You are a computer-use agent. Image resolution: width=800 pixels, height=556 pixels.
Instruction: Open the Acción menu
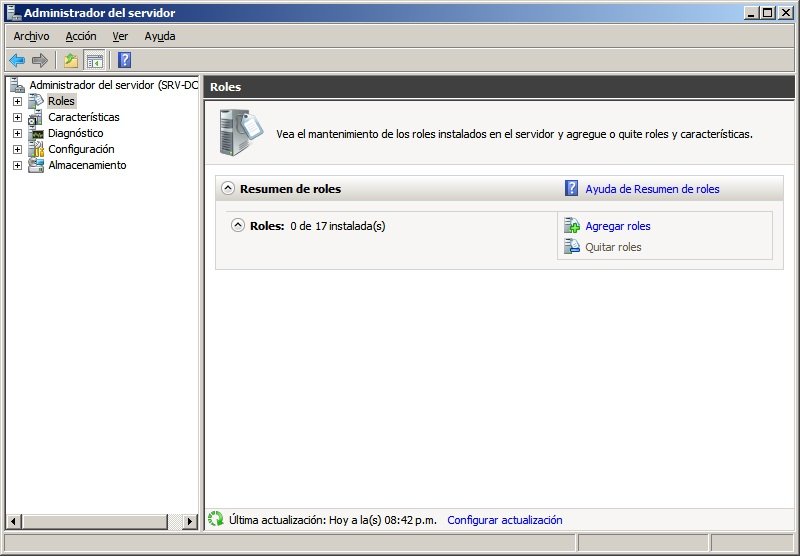(x=81, y=36)
